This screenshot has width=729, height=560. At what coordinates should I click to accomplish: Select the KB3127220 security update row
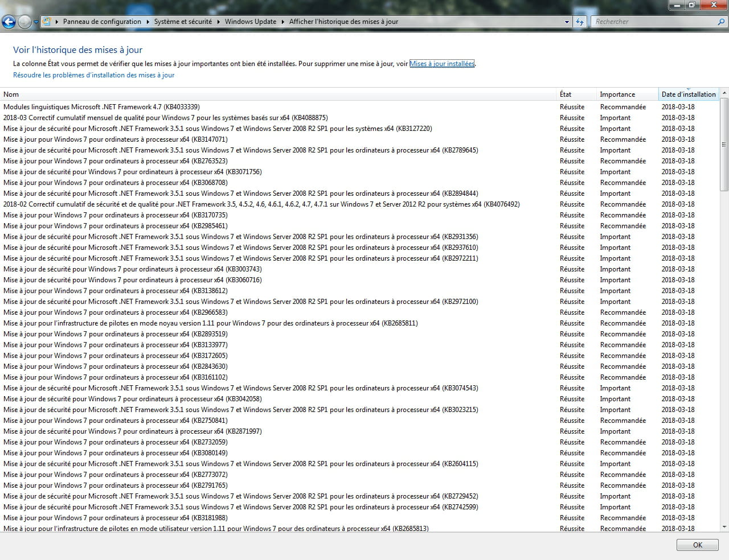pos(360,129)
